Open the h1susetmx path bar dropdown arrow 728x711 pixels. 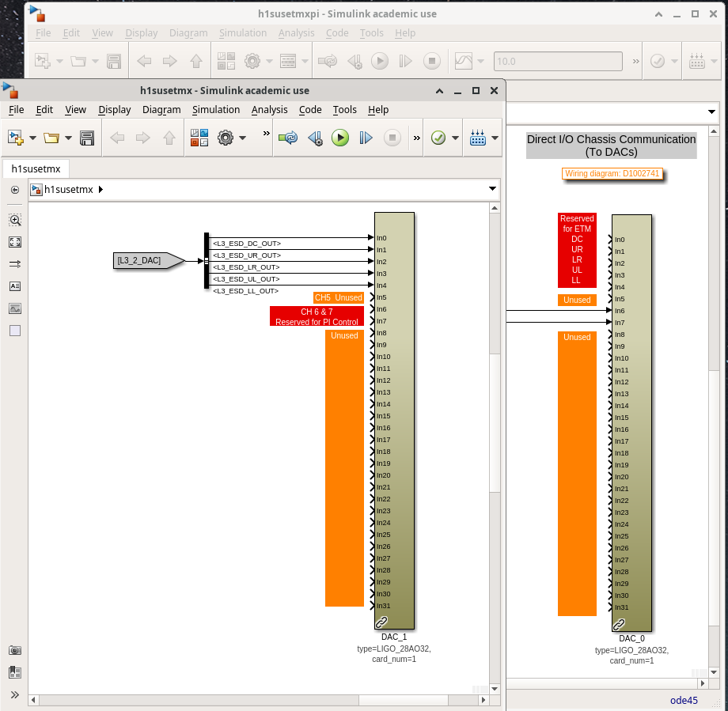coord(493,189)
